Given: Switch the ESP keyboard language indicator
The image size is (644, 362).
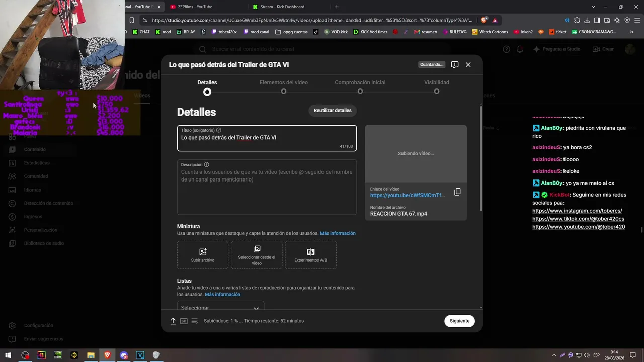Looking at the screenshot, I should [597, 355].
